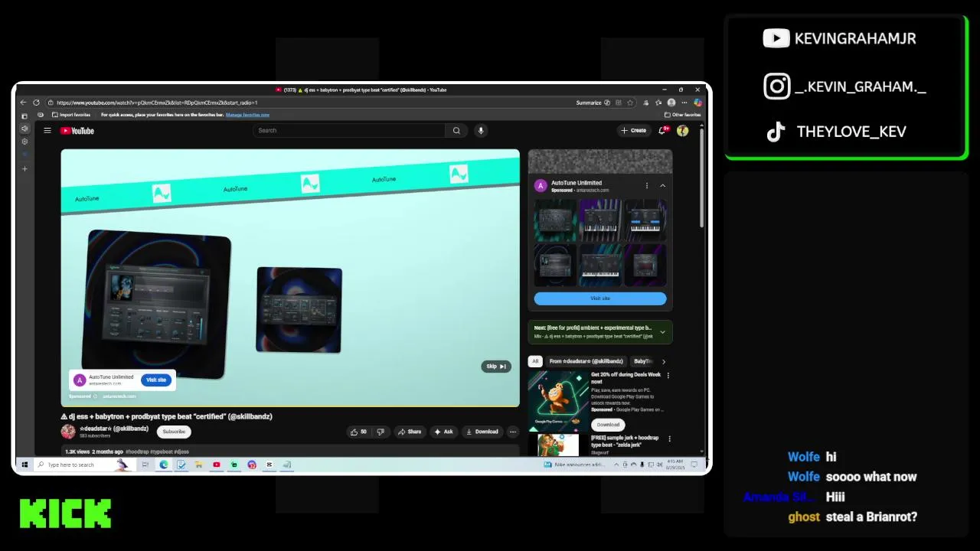Open the Import favorites item
Viewport: 980px width, 551px height.
73,115
